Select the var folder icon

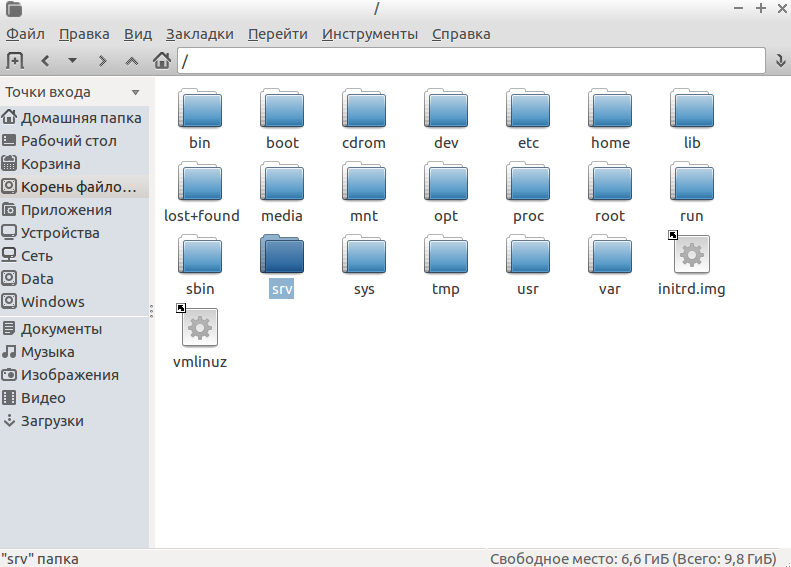(x=610, y=255)
